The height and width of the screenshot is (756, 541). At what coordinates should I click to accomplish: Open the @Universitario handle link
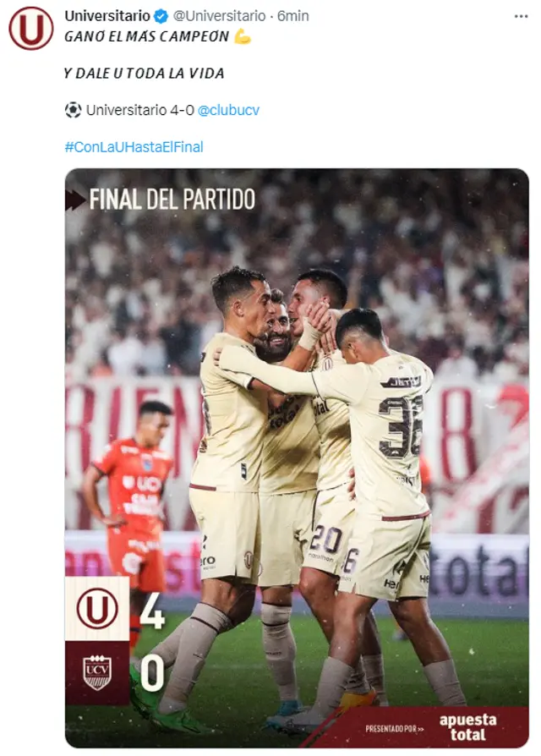pos(219,16)
